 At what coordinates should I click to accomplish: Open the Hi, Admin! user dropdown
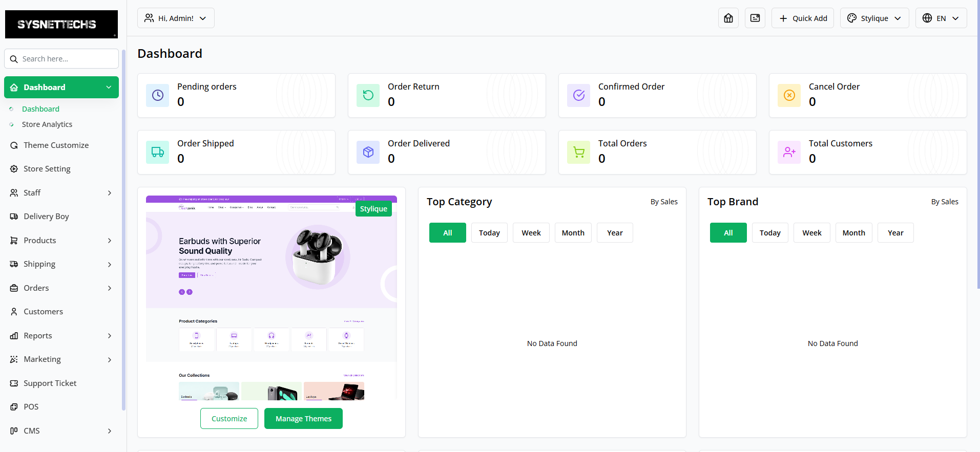176,18
